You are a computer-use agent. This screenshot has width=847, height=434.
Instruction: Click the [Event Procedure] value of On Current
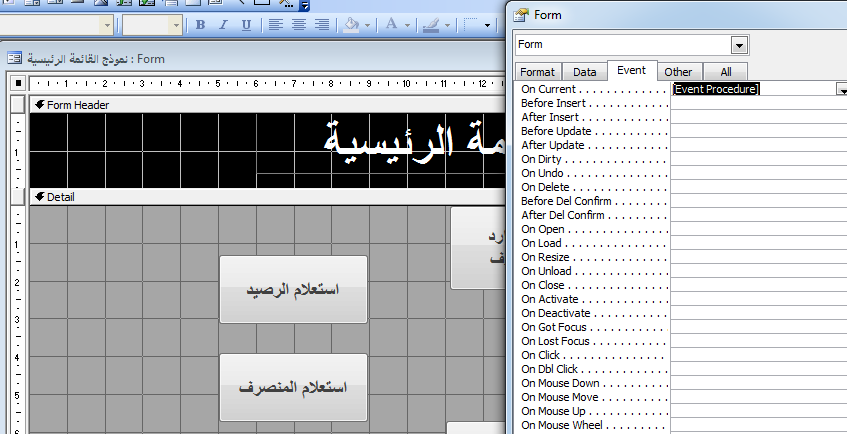[716, 89]
